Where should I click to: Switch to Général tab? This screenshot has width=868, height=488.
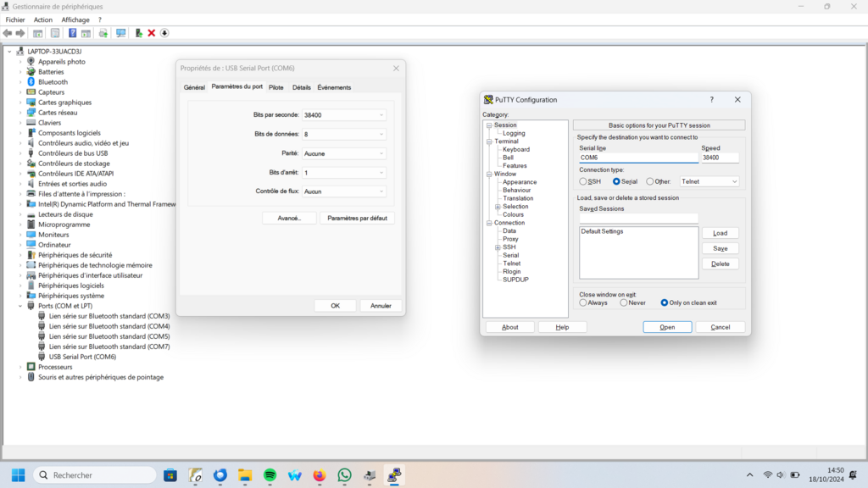(194, 87)
